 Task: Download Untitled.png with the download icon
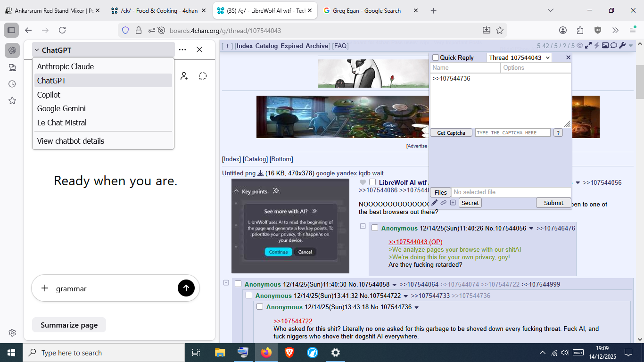(260, 173)
